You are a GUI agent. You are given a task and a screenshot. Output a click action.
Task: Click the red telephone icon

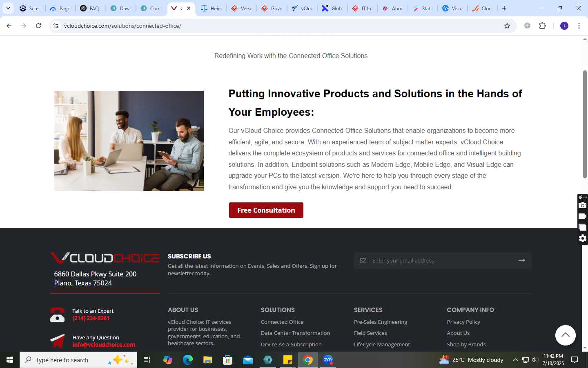click(57, 314)
